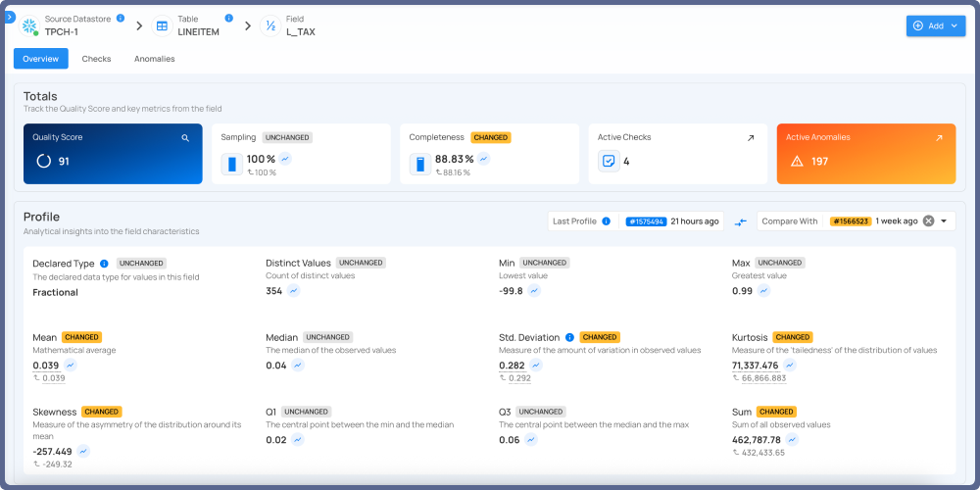Open the Distinct Values trend chart icon
980x490 pixels.
pos(294,291)
